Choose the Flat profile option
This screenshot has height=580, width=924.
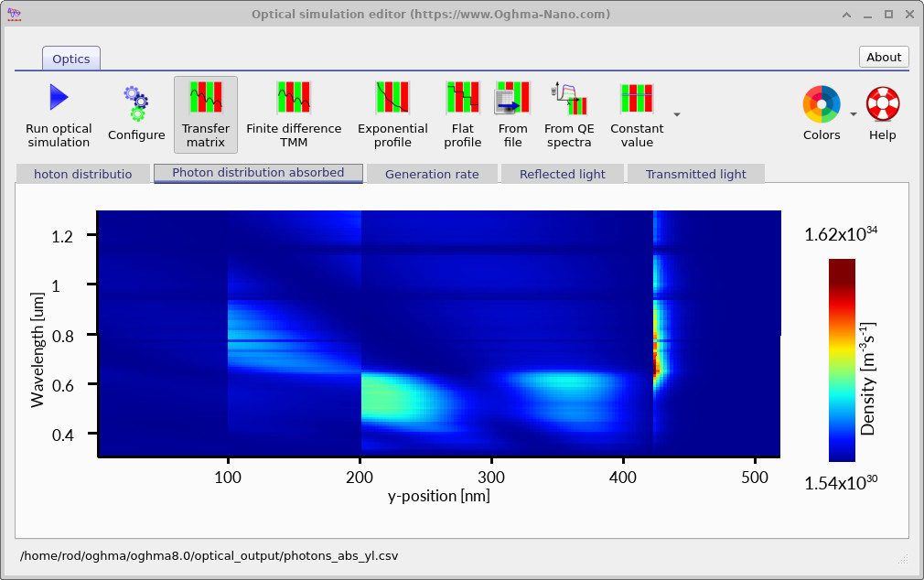point(463,115)
